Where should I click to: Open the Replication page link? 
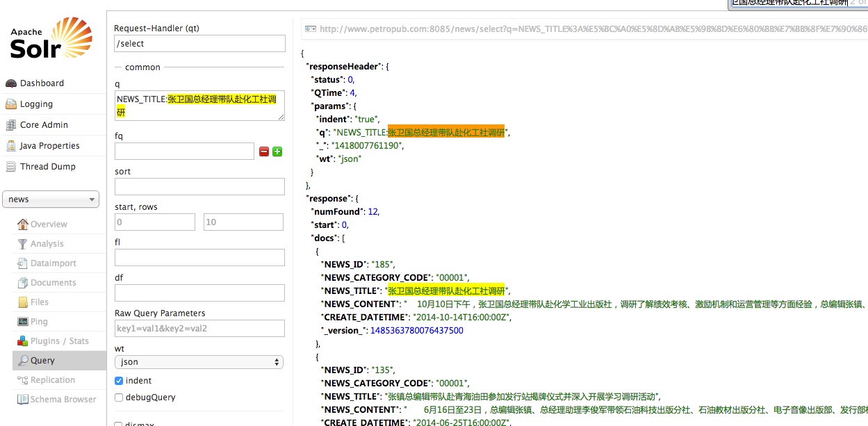(53, 380)
